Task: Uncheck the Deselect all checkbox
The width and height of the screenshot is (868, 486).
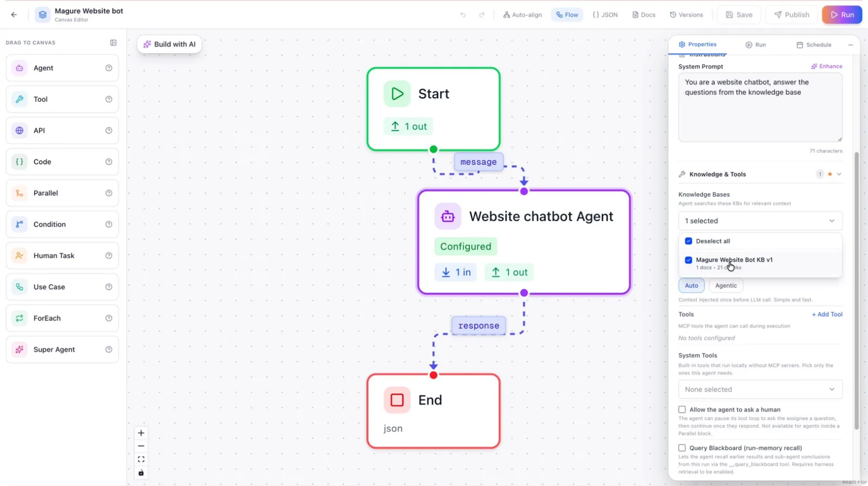Action: point(688,241)
